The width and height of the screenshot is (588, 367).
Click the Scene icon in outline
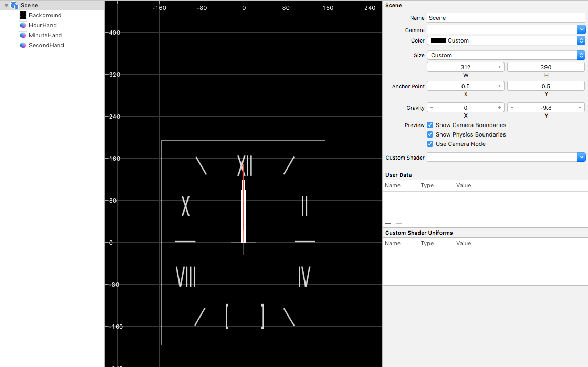pos(15,5)
